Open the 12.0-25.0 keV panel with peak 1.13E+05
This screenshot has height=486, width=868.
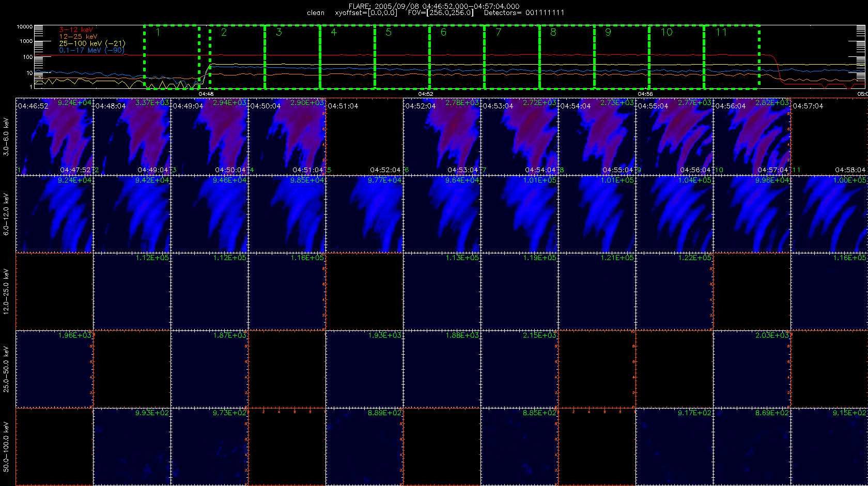442,292
